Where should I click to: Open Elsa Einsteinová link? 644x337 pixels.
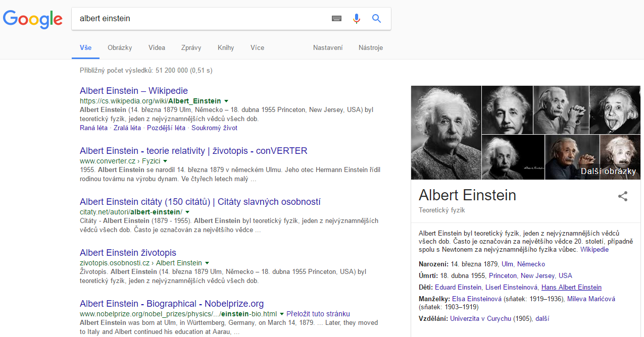click(x=477, y=299)
